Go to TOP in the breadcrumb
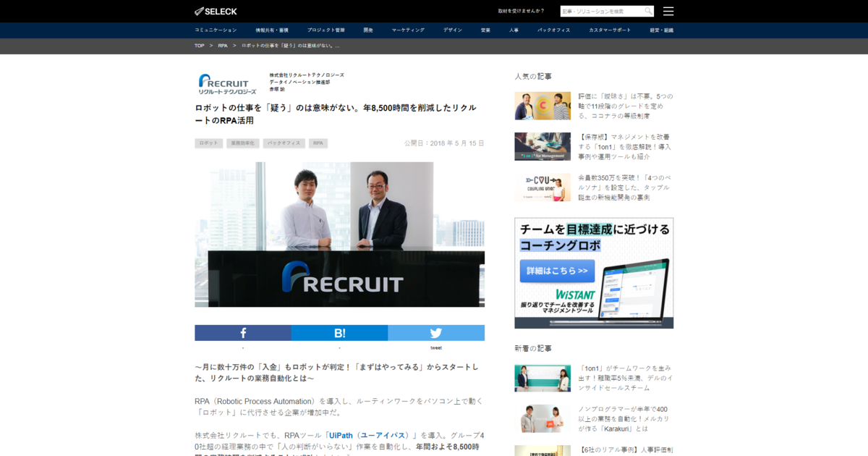Screen dimensions: 868x456 point(200,46)
